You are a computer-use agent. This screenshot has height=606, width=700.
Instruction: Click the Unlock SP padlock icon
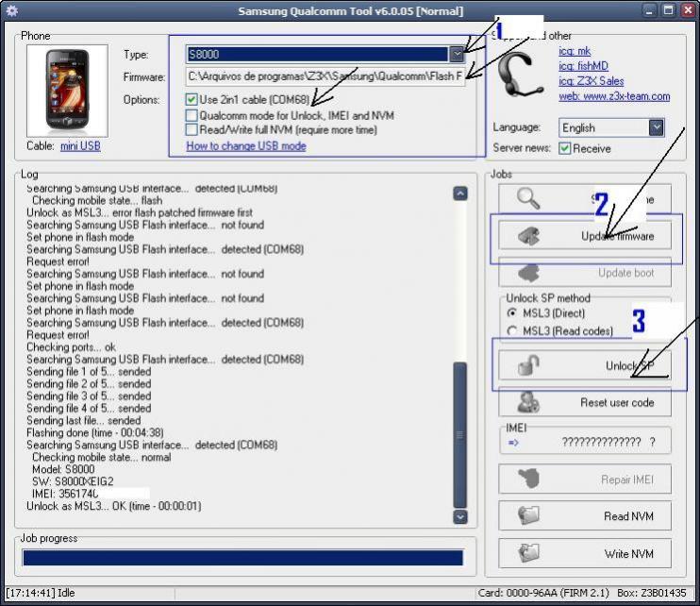tap(528, 365)
